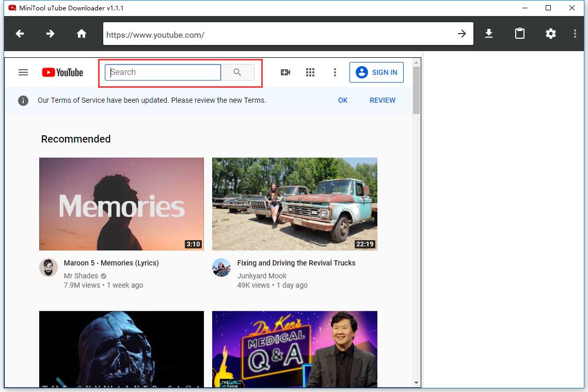Click the MiniTool uTube Downloader app icon

point(12,8)
